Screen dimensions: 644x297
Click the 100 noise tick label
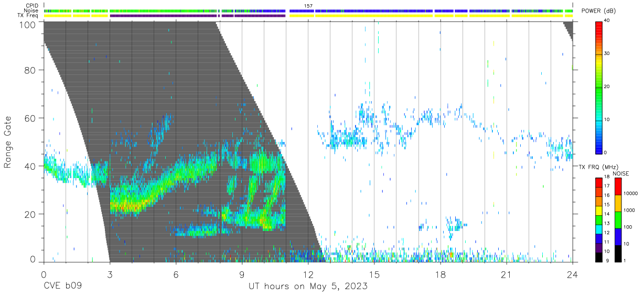click(x=629, y=227)
